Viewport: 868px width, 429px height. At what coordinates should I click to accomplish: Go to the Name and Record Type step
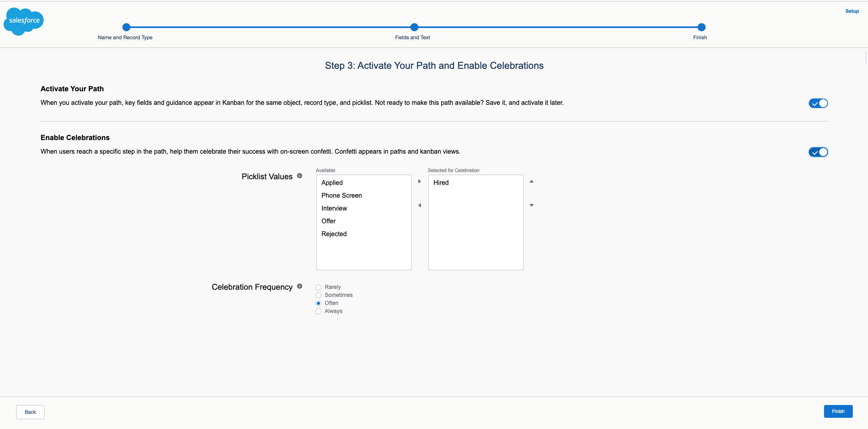click(x=126, y=27)
